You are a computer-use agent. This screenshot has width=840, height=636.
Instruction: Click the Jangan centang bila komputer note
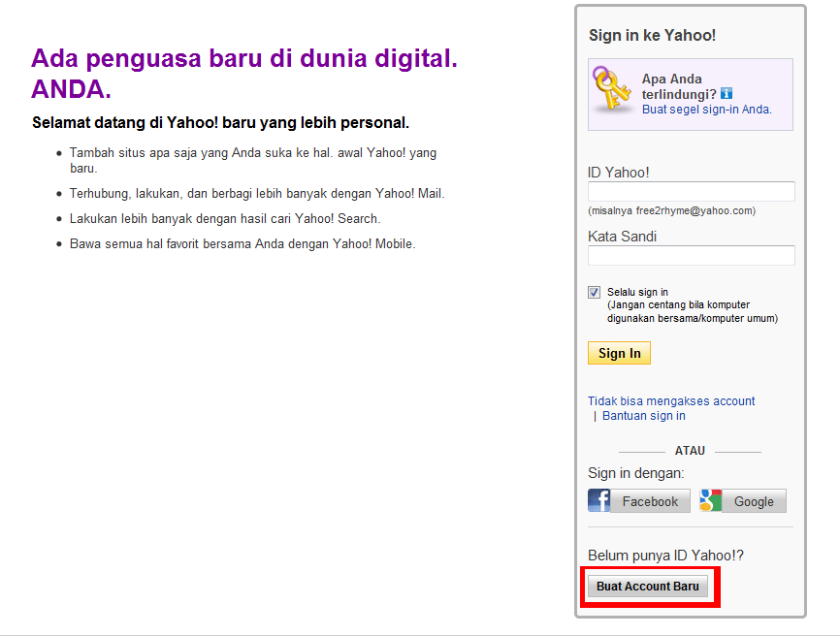693,311
